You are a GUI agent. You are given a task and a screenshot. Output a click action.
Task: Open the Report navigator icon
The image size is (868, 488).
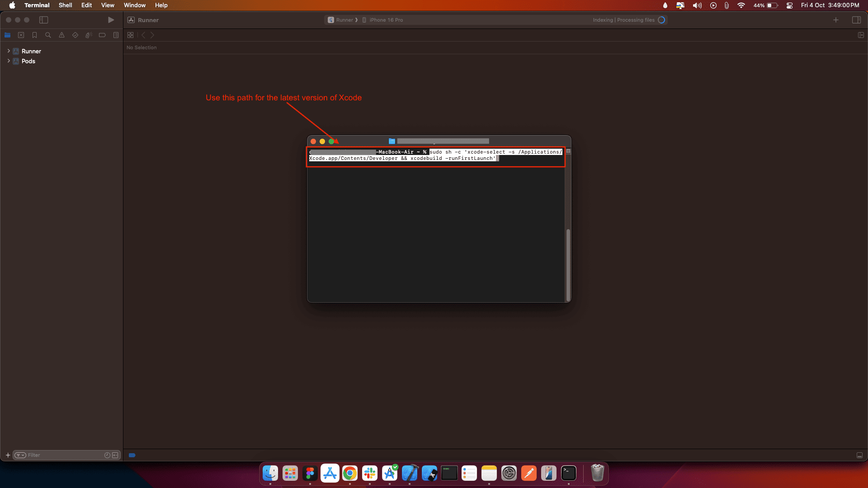click(116, 35)
